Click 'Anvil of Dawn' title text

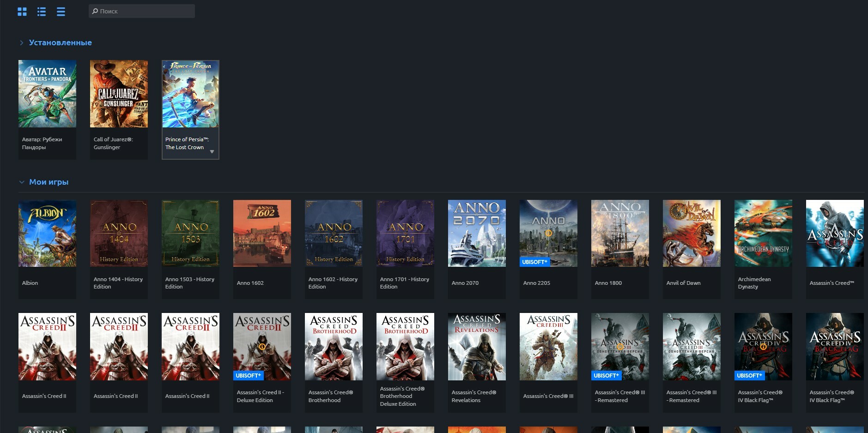point(684,283)
